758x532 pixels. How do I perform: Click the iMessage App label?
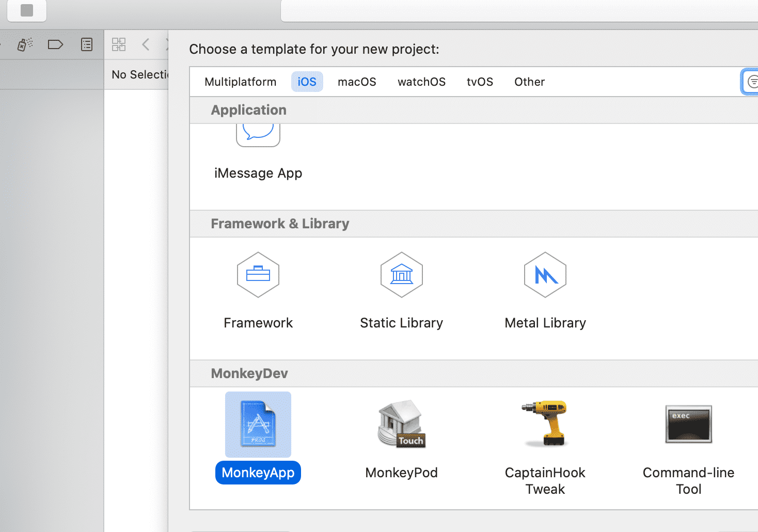pos(258,173)
